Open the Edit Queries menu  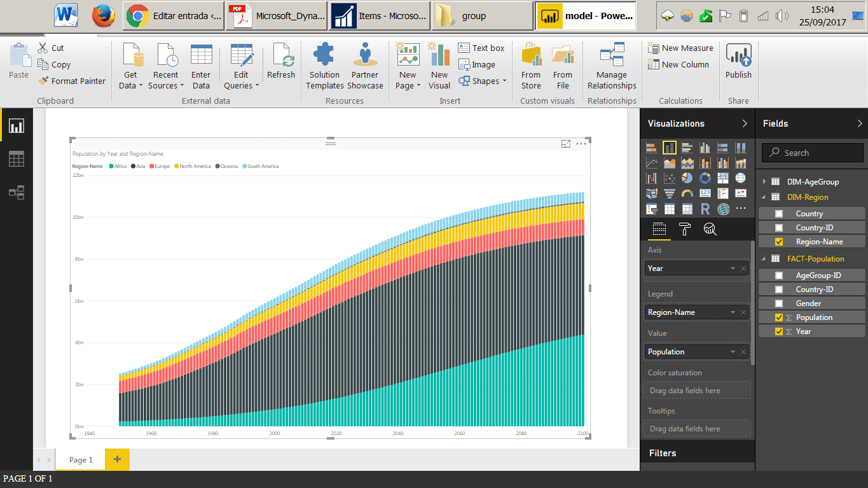point(242,66)
